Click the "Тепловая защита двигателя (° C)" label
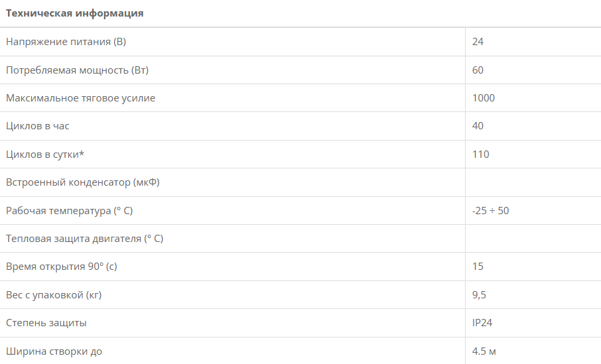Screen dimensions: 601x364 pyautogui.click(x=84, y=239)
